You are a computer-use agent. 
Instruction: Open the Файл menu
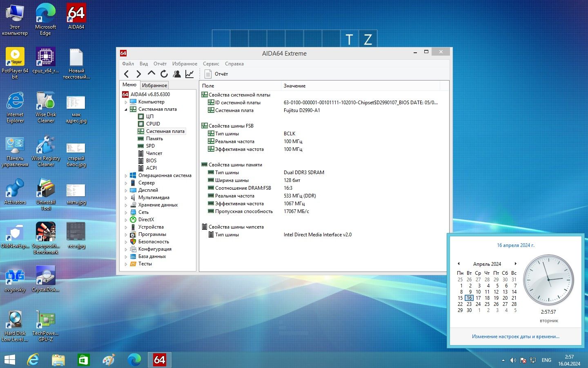(128, 64)
